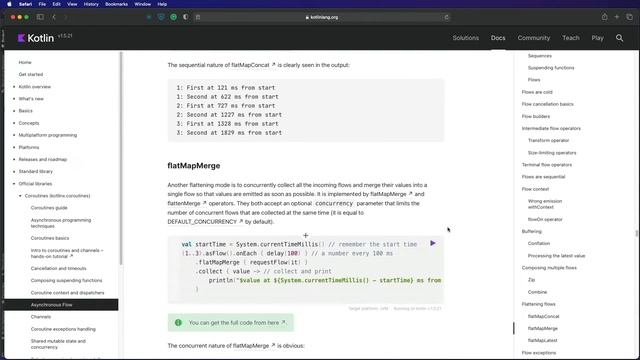Image resolution: width=640 pixels, height=360 pixels.
Task: Open Channels in the sidebar
Action: tap(41, 317)
